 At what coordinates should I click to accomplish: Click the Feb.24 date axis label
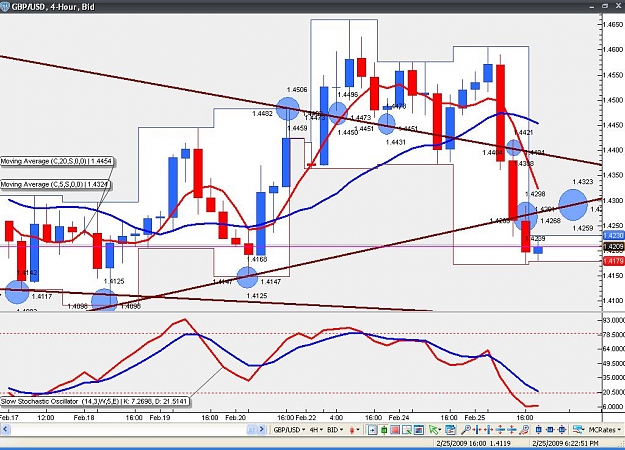[x=399, y=417]
